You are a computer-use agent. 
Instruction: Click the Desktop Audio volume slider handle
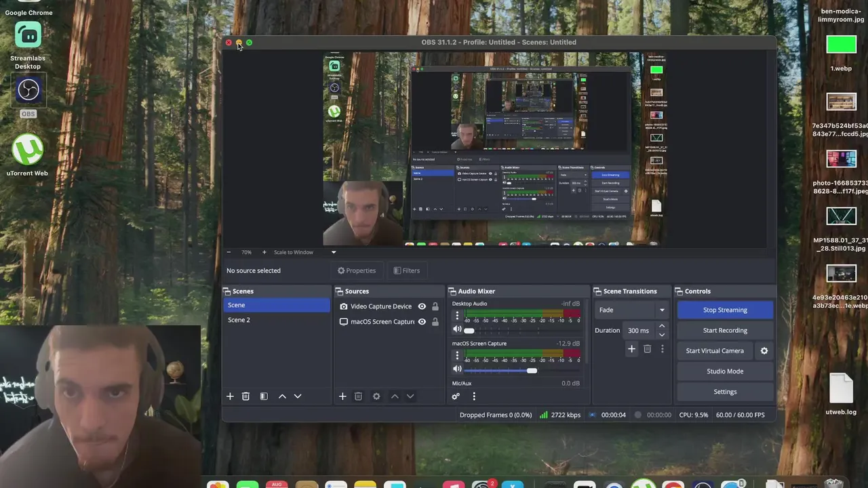click(x=469, y=330)
